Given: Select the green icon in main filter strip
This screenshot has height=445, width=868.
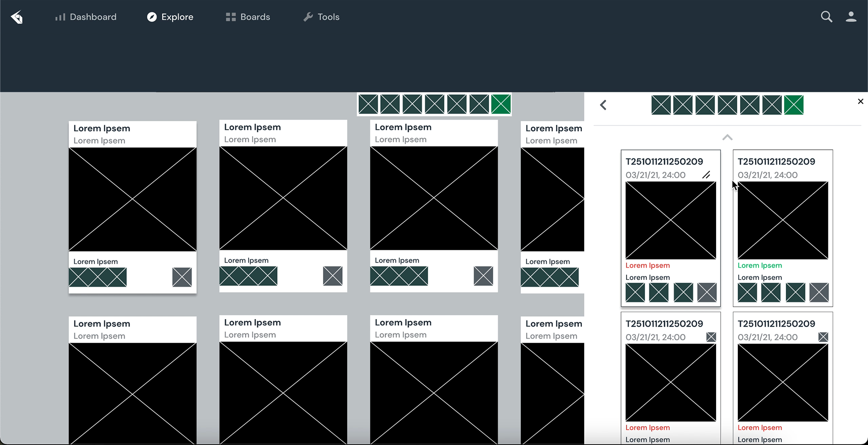Looking at the screenshot, I should (501, 104).
